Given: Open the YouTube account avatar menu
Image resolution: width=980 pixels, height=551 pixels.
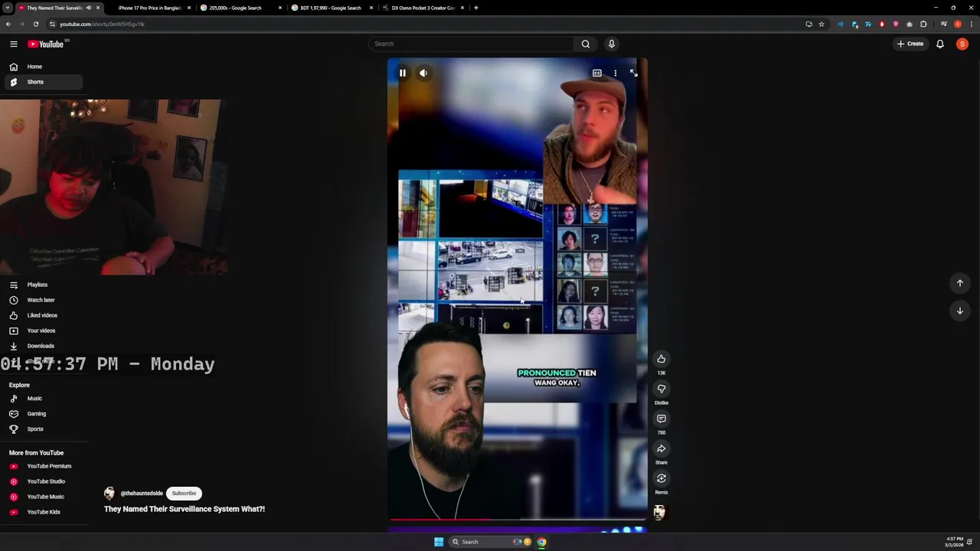Looking at the screenshot, I should pos(962,44).
